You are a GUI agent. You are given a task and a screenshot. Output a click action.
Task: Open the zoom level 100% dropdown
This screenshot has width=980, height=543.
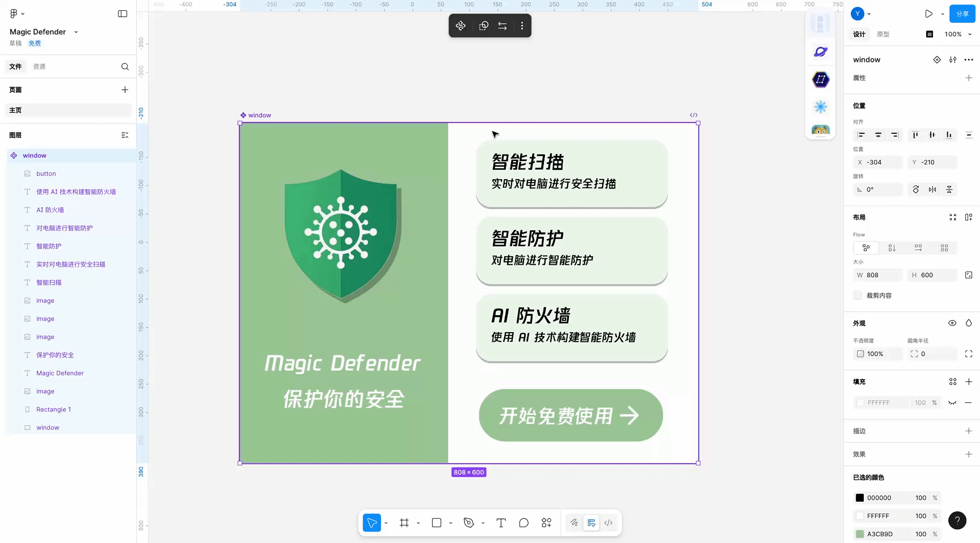(x=957, y=34)
